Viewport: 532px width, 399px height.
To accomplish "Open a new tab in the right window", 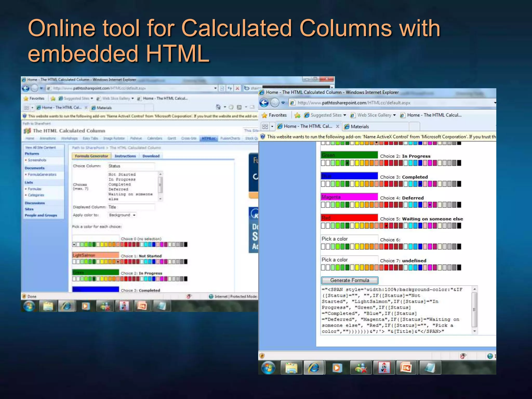I will tap(415, 127).
